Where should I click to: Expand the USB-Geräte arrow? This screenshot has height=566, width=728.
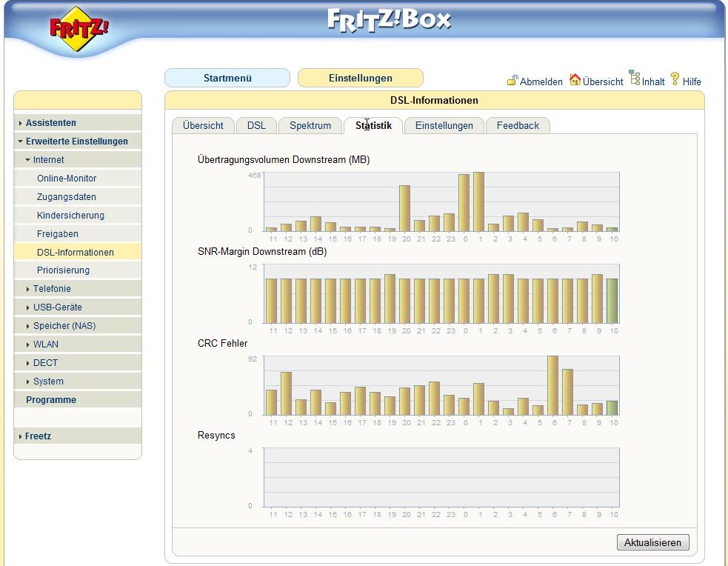(28, 307)
